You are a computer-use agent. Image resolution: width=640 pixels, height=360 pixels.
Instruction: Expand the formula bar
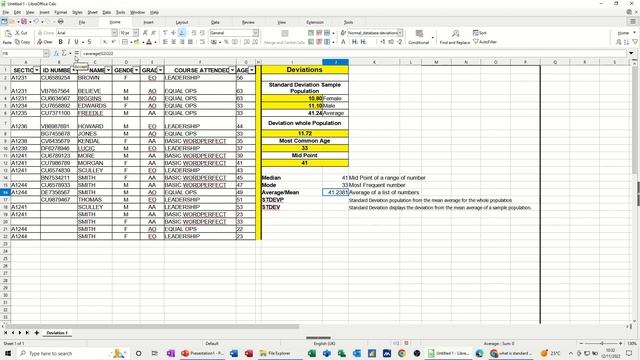point(631,53)
